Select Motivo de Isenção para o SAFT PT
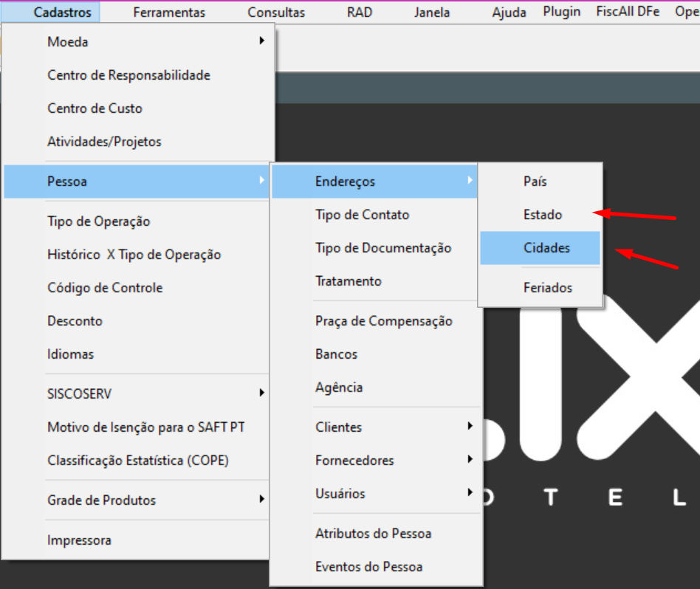700x589 pixels. [x=137, y=427]
